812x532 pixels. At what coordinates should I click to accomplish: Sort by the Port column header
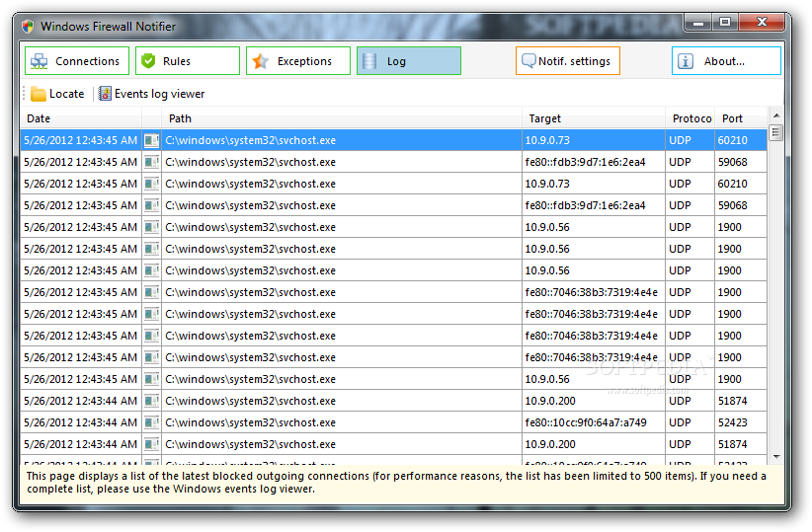pos(742,118)
